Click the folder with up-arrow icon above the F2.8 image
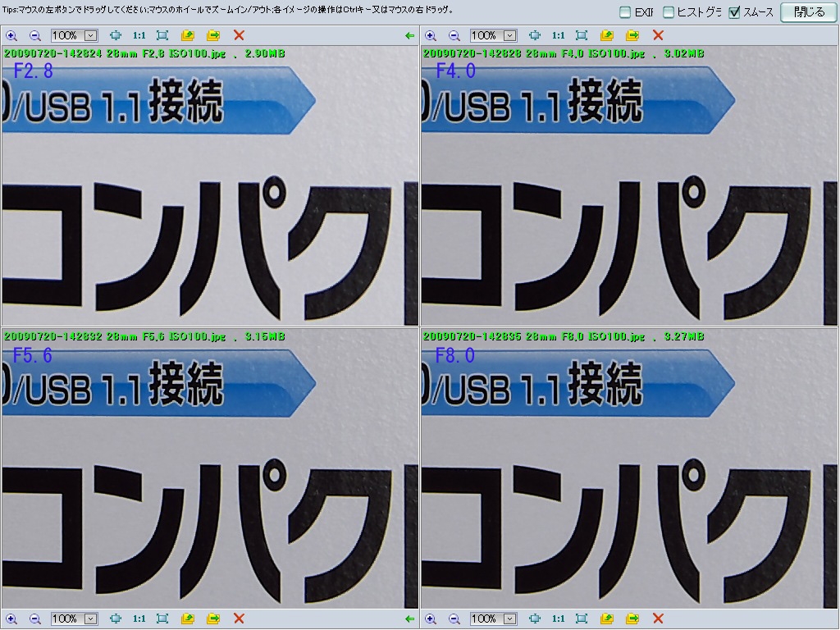Viewport: 840px width, 630px height. click(x=188, y=35)
